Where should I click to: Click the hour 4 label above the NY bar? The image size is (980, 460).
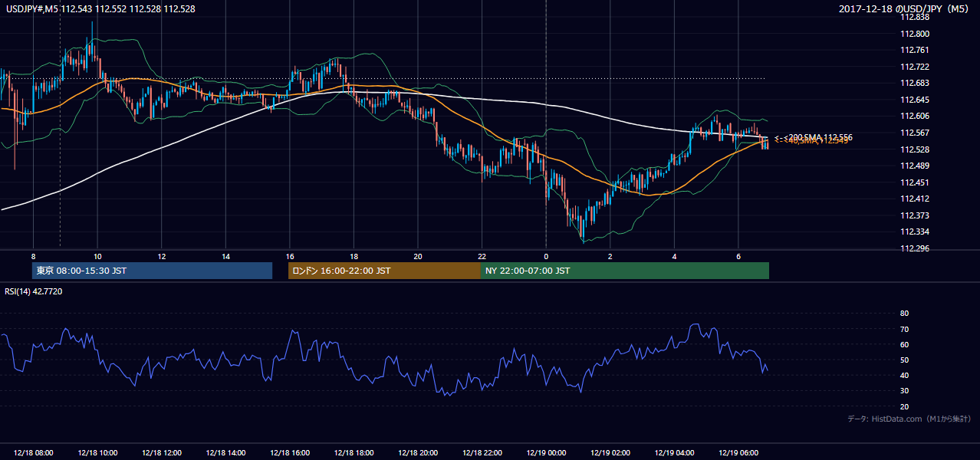click(674, 256)
